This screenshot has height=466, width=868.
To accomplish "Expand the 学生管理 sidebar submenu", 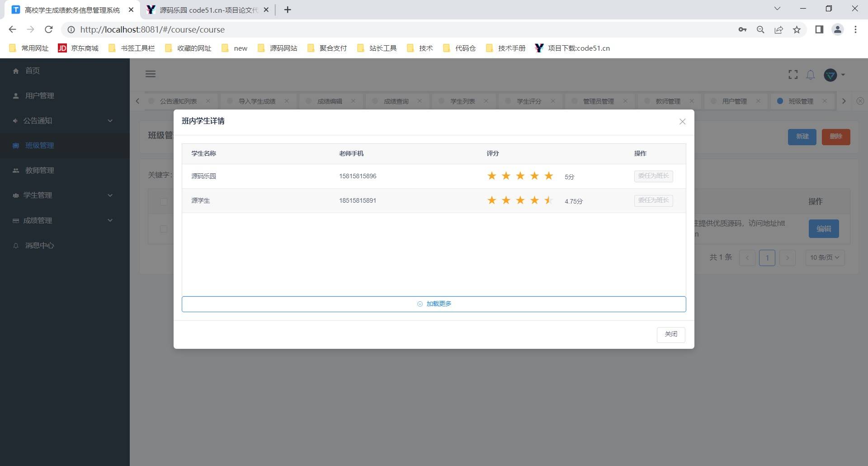I will [x=65, y=195].
